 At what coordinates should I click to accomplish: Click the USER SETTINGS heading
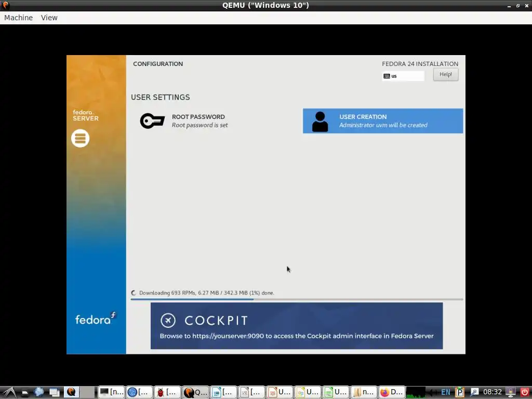(161, 97)
